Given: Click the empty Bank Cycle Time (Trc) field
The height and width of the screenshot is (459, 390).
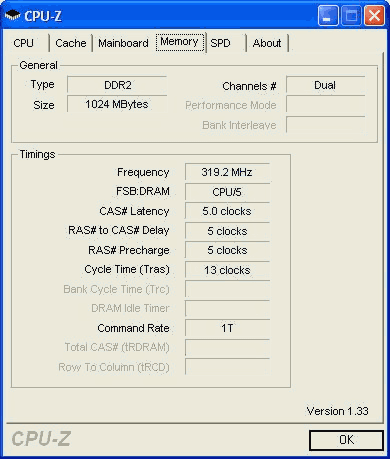Looking at the screenshot, I should point(227,289).
